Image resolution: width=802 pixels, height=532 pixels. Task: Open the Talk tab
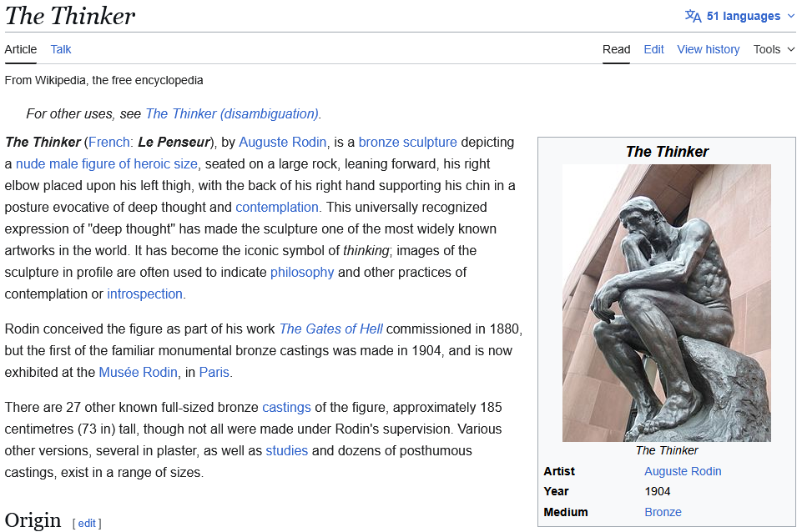tap(61, 49)
